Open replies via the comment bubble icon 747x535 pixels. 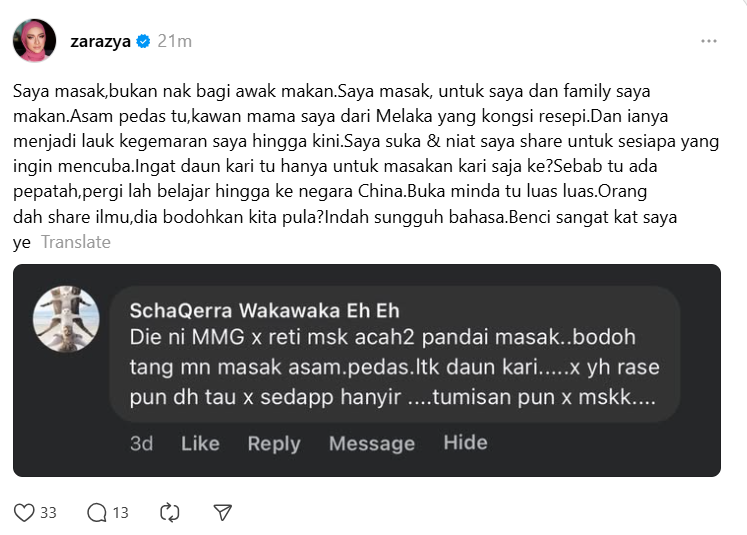(x=97, y=513)
